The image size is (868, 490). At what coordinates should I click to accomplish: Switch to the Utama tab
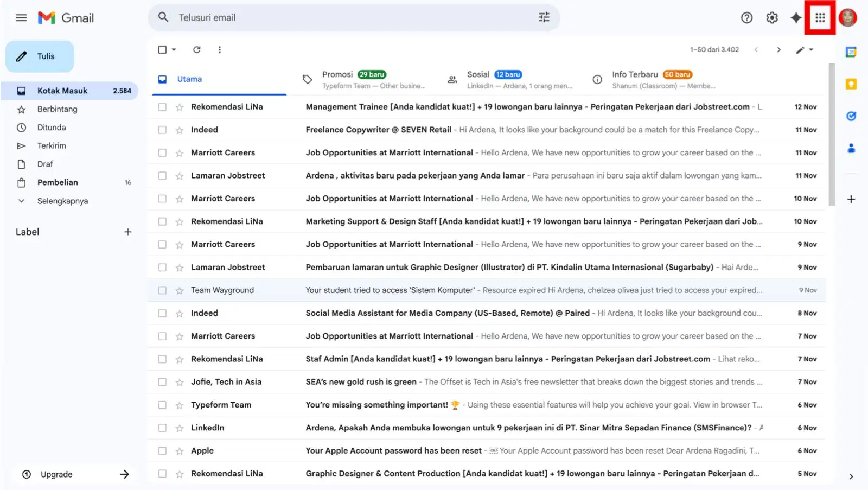click(219, 79)
